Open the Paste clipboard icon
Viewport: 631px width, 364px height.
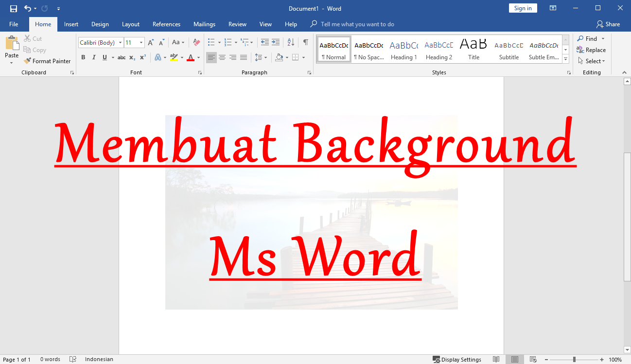coord(12,44)
